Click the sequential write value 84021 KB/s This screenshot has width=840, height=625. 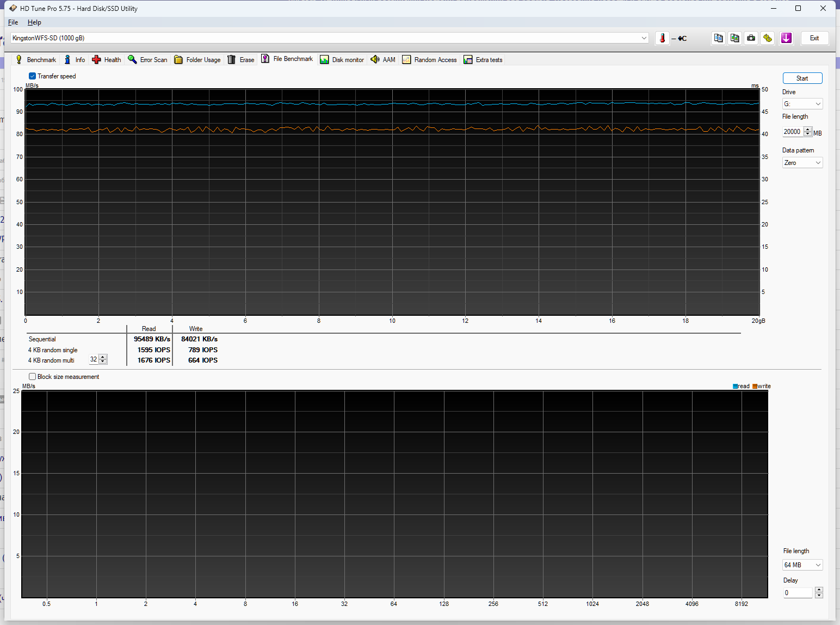(x=199, y=339)
